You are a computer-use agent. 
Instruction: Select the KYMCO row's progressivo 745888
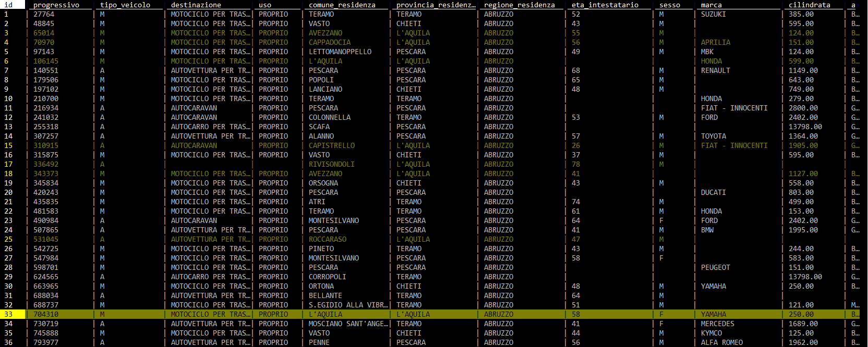46,333
